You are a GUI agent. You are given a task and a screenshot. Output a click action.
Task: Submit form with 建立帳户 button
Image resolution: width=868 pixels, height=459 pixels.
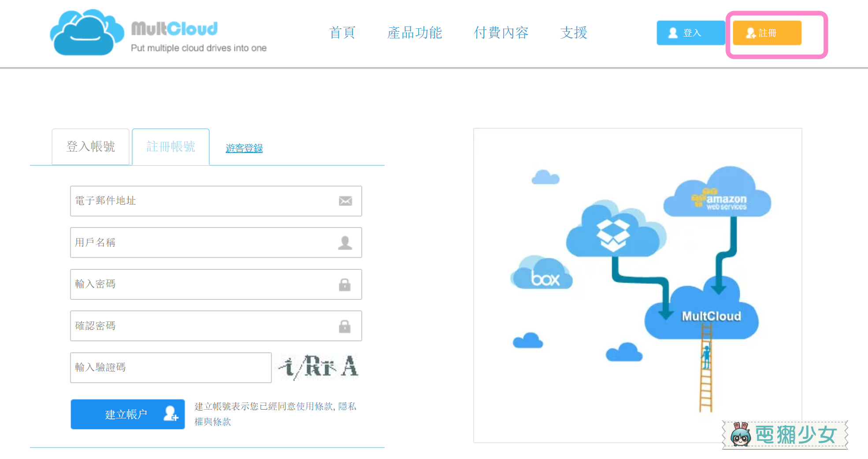(x=127, y=414)
